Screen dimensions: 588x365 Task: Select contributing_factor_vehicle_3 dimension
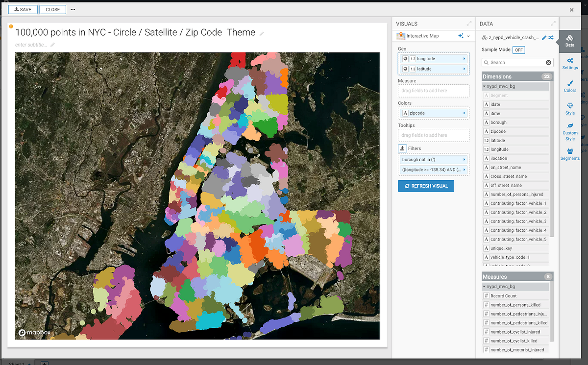[515, 221]
